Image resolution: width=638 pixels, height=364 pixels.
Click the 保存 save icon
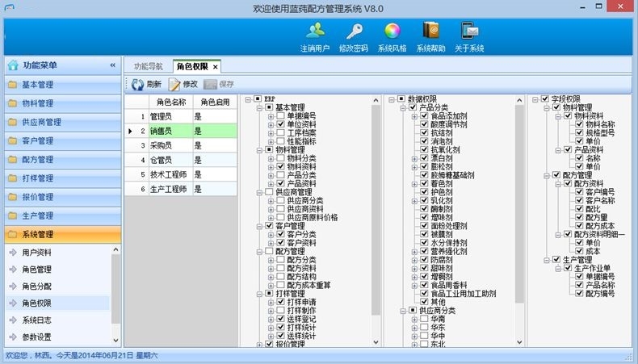coord(210,84)
